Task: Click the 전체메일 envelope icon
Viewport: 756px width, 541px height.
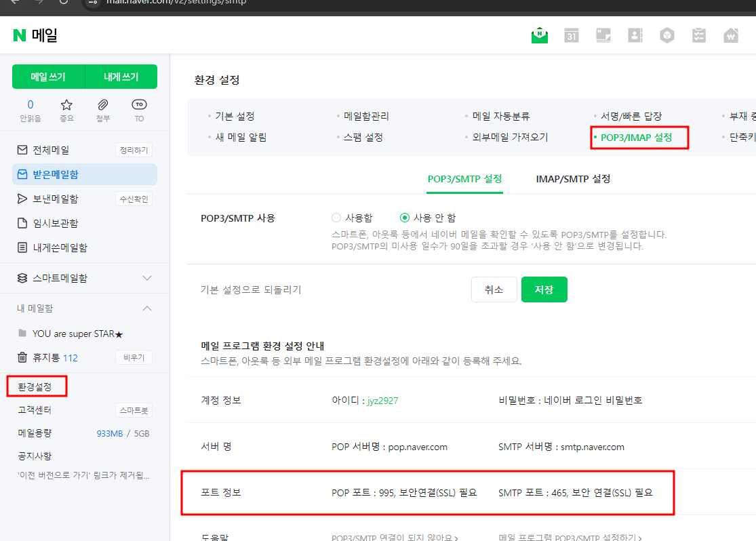Action: click(22, 150)
